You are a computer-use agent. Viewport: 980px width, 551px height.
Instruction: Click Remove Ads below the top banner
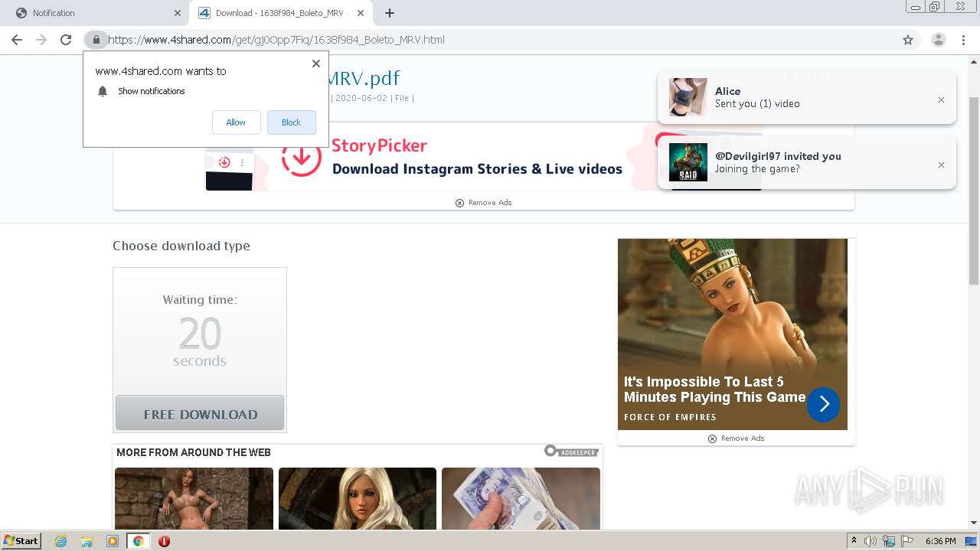[x=483, y=203]
